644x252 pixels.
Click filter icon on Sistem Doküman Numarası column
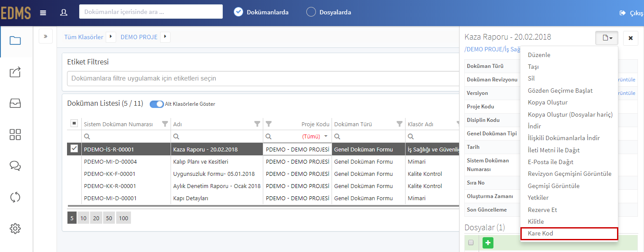tap(164, 124)
